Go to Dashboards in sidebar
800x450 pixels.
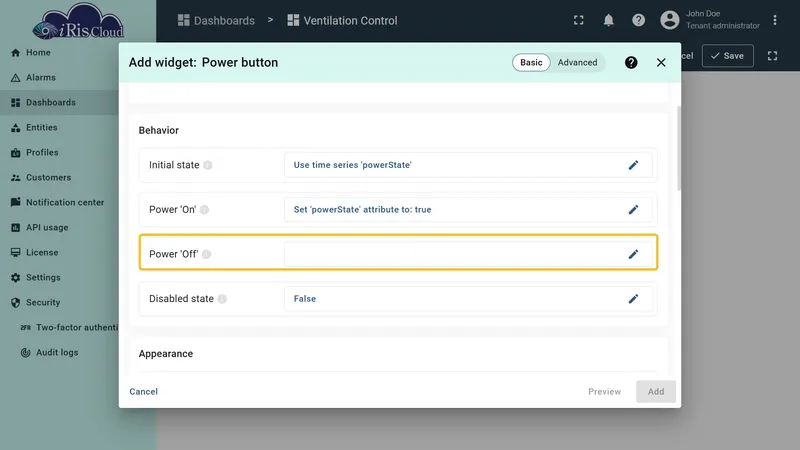[x=59, y=103]
